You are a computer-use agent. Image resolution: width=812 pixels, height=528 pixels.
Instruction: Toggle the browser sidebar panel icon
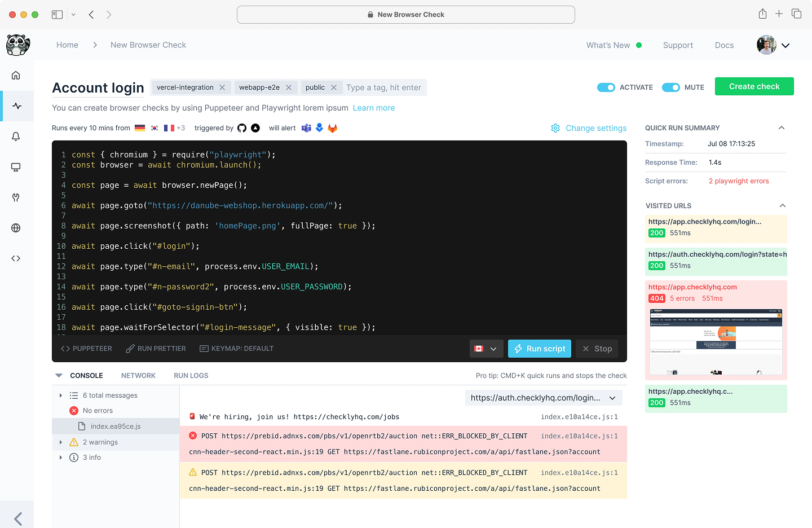pyautogui.click(x=57, y=15)
